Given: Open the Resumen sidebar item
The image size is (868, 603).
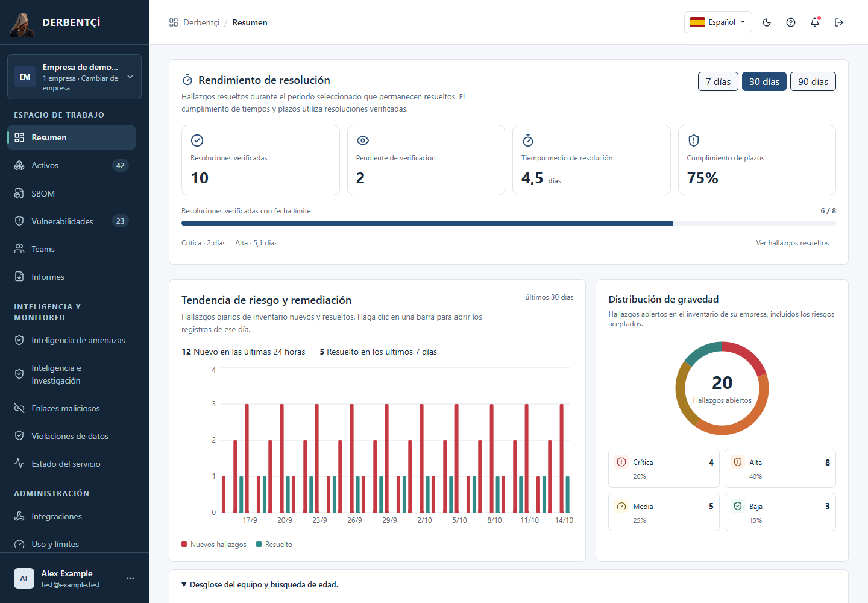Looking at the screenshot, I should coord(71,137).
